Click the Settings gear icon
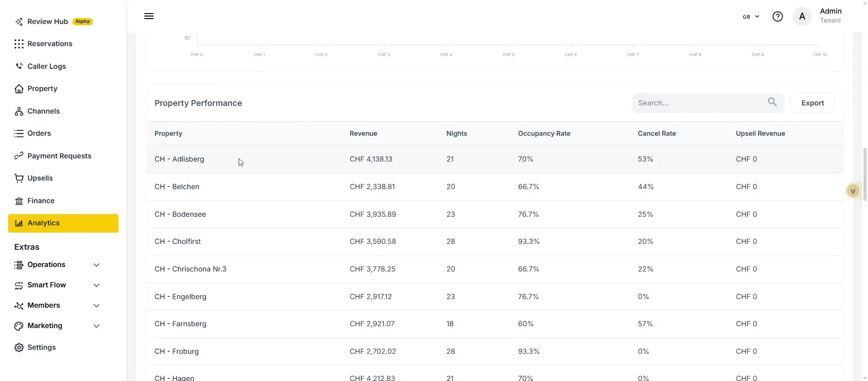 pyautogui.click(x=19, y=348)
